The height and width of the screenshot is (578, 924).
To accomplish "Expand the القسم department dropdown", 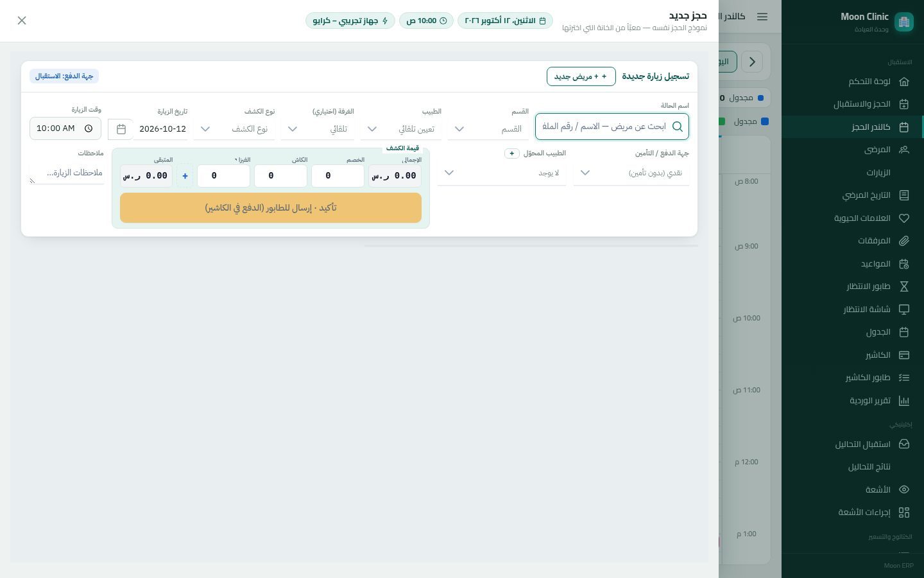I will coord(488,129).
